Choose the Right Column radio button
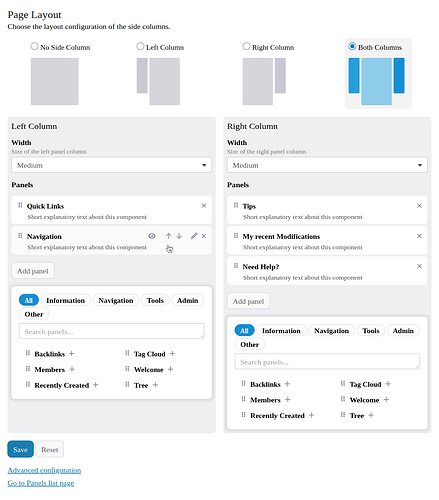 [246, 46]
